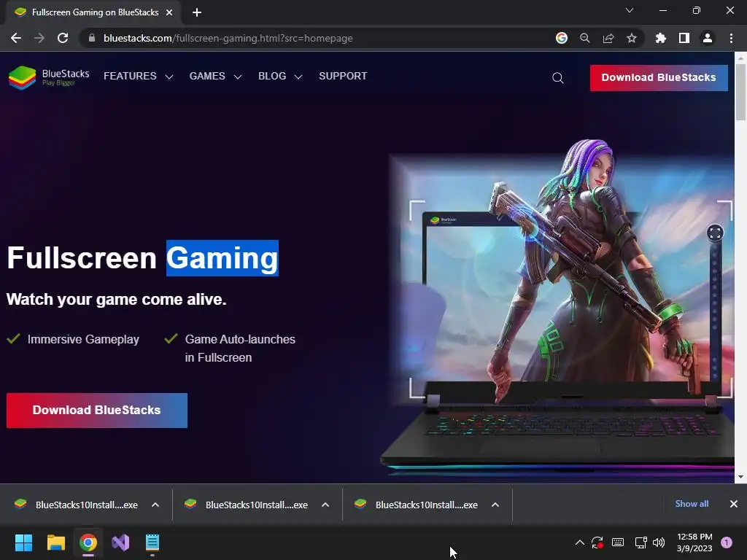
Task: Click the padlock site info icon
Action: click(92, 38)
